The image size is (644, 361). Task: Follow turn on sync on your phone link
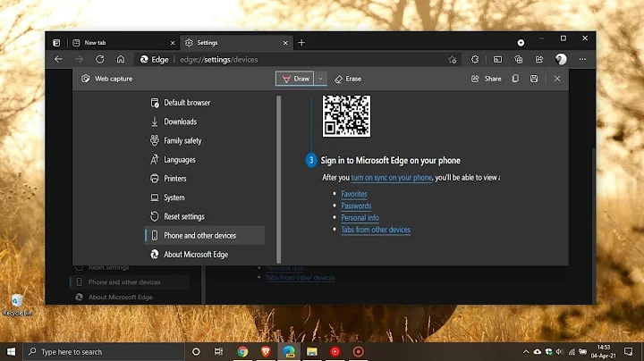392,178
